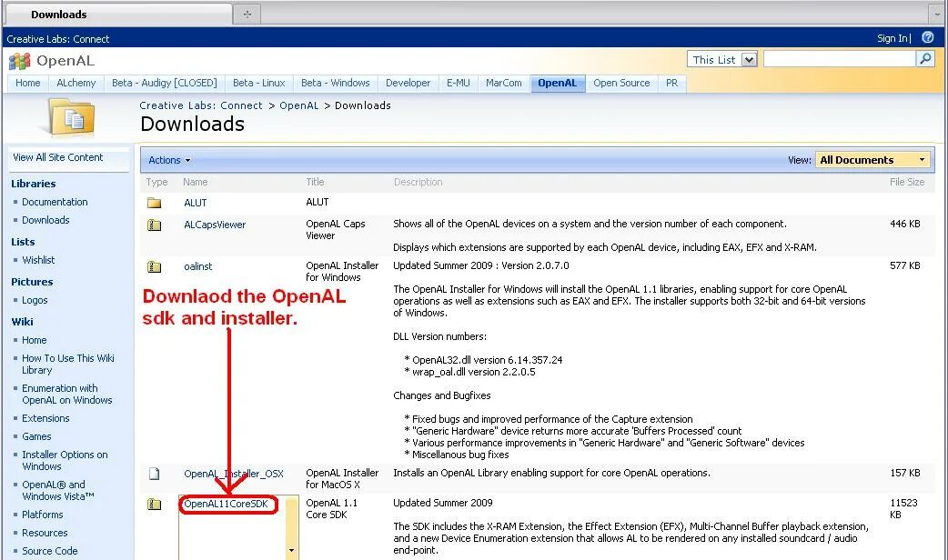Viewport: 948px width, 560px height.
Task: Sort by the Name column header
Action: pos(196,182)
